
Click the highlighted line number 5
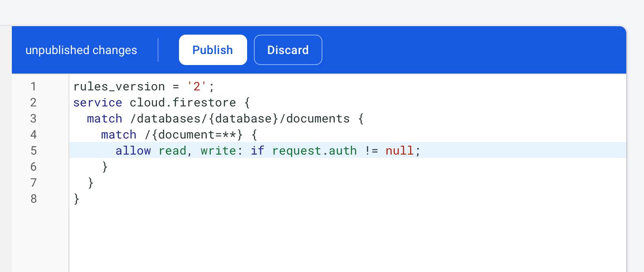click(33, 151)
